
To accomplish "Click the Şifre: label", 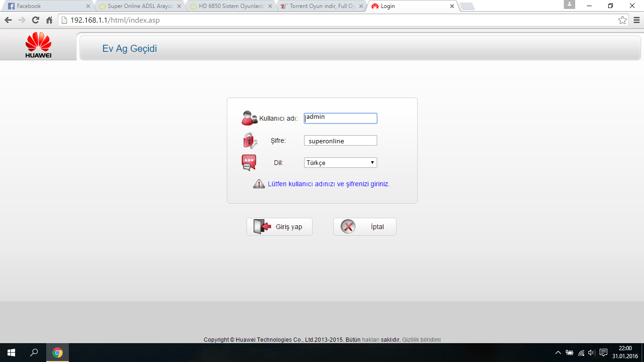I will pyautogui.click(x=278, y=140).
